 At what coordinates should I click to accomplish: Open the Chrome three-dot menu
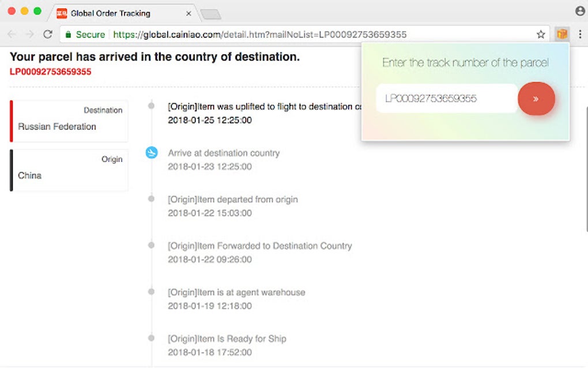(x=579, y=35)
